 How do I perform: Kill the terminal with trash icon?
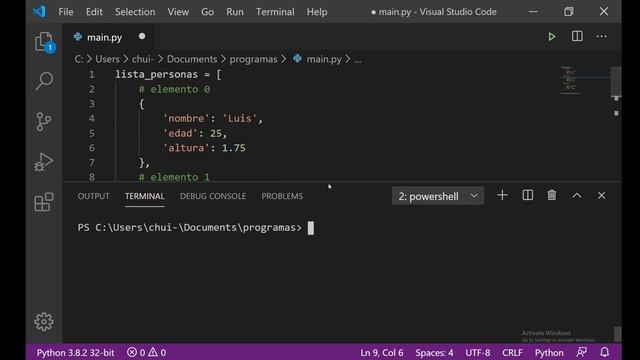click(551, 196)
